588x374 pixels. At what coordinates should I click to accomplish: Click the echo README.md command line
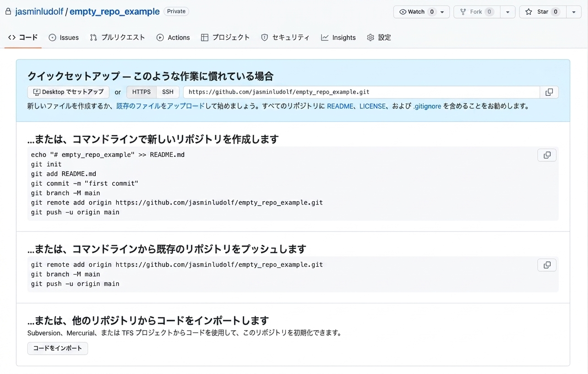coord(108,154)
